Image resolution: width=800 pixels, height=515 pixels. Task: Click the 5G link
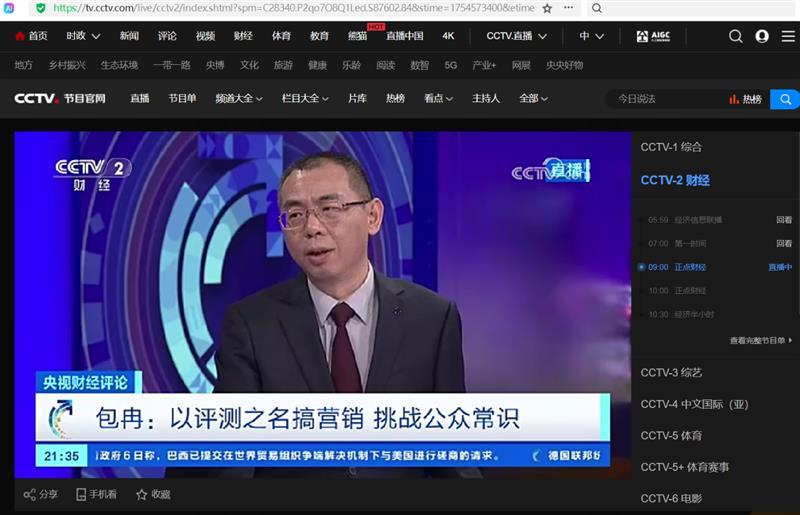[451, 65]
